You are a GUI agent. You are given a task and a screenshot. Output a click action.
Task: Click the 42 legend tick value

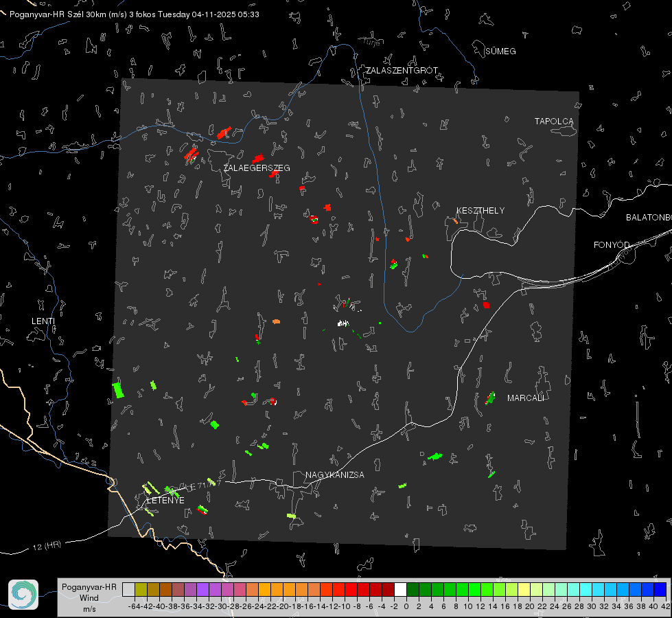(x=666, y=606)
